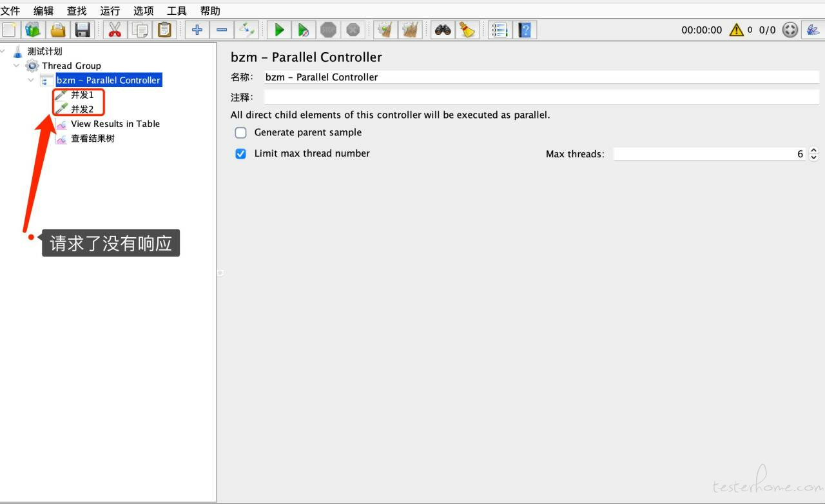Select bzm - Parallel Controller tree node

tap(108, 80)
